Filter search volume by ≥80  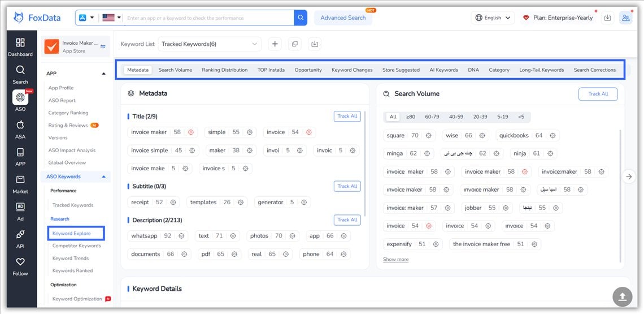point(410,117)
